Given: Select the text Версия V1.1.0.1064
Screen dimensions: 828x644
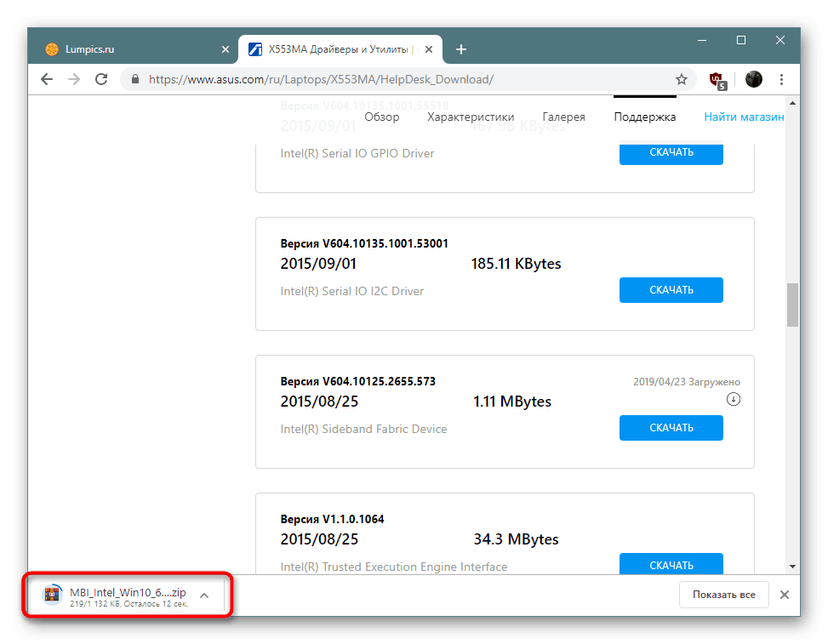Looking at the screenshot, I should click(332, 519).
